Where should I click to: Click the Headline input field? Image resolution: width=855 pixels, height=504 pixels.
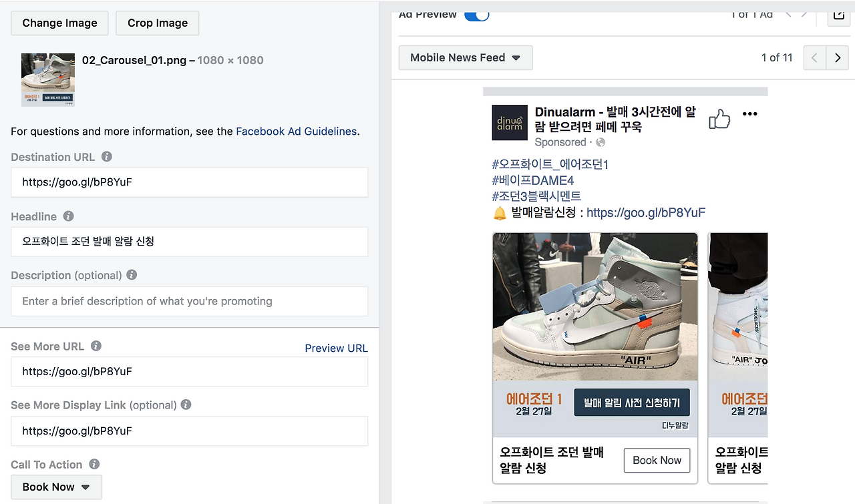point(190,242)
